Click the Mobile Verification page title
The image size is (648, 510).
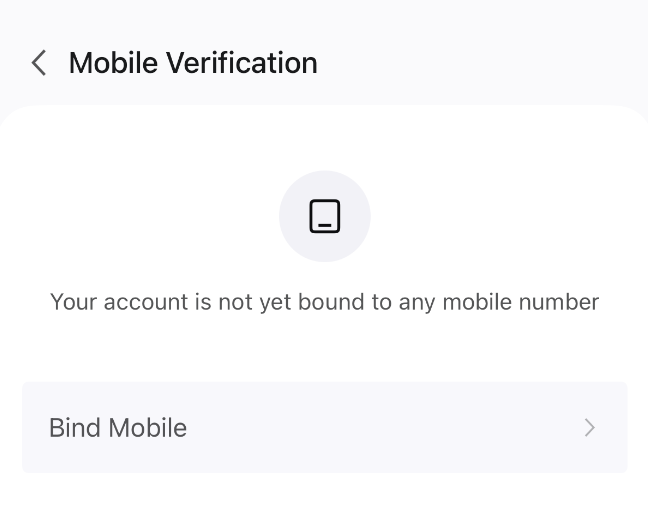point(193,63)
